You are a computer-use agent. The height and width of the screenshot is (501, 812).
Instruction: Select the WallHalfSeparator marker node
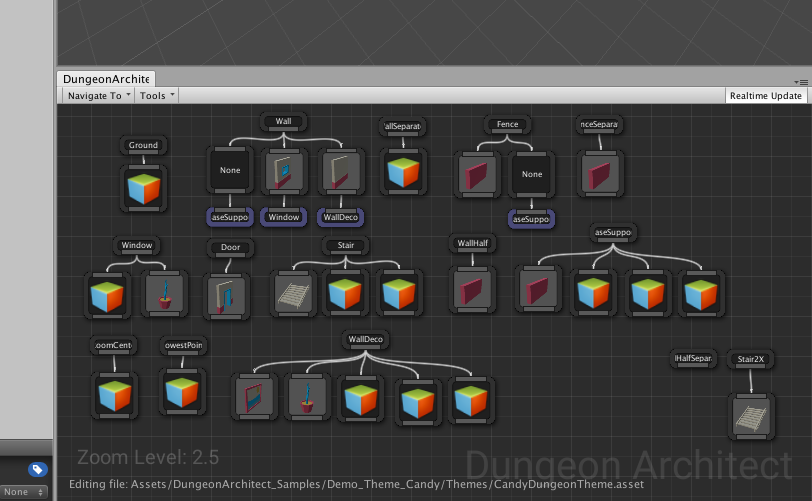[x=693, y=359]
